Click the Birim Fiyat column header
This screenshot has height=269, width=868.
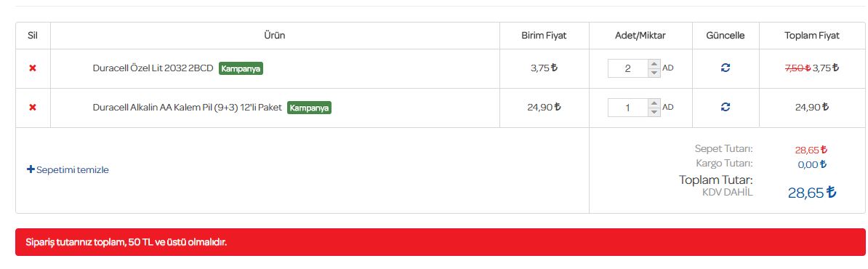click(x=544, y=36)
